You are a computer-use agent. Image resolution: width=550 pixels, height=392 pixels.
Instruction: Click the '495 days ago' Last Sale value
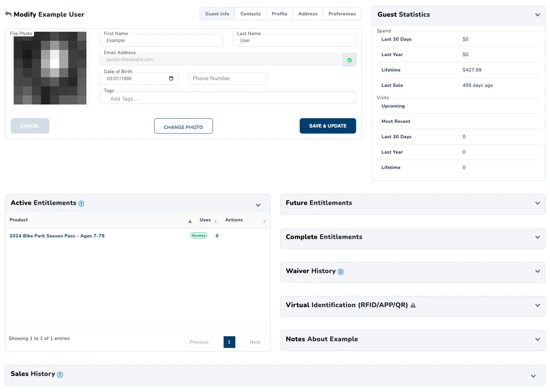tap(478, 85)
